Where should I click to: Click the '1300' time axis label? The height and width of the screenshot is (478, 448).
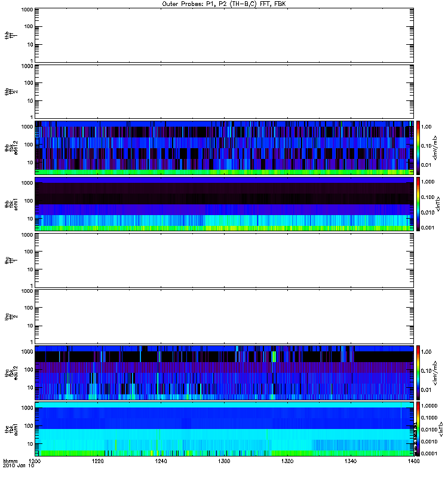(224, 461)
